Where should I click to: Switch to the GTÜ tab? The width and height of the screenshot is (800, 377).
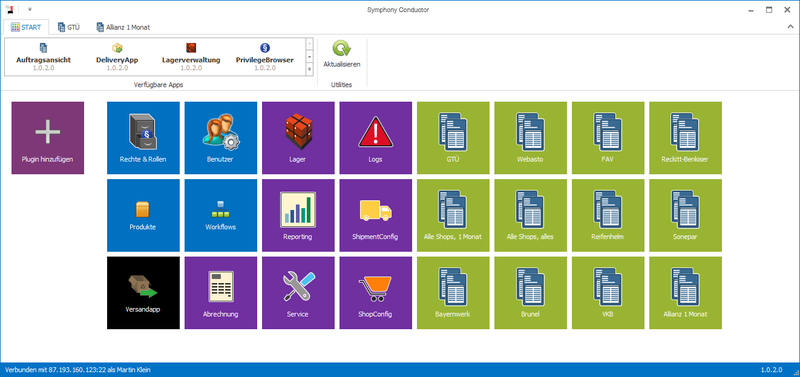click(69, 27)
